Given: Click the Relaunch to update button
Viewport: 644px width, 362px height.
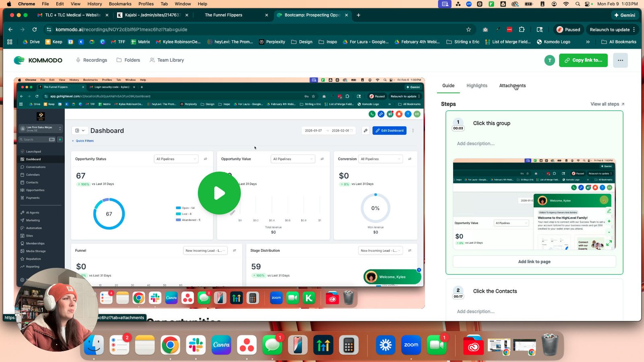Looking at the screenshot, I should 612,29.
